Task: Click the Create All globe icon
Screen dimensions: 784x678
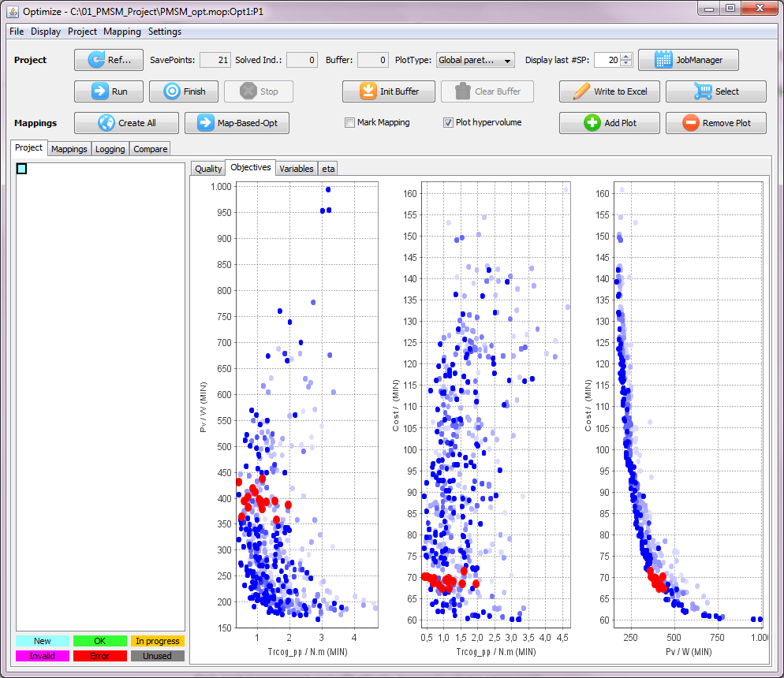Action: [x=106, y=123]
